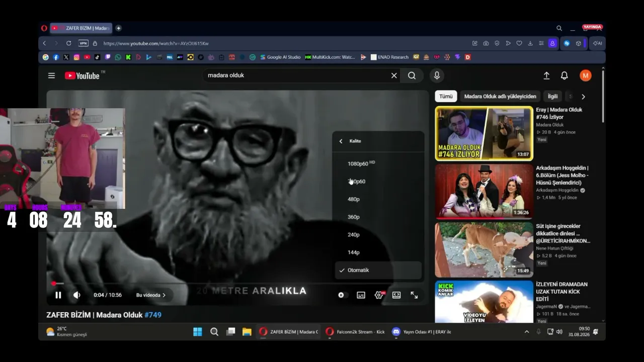Open the account avatar menu
Image resolution: width=644 pixels, height=362 pixels.
(585, 75)
